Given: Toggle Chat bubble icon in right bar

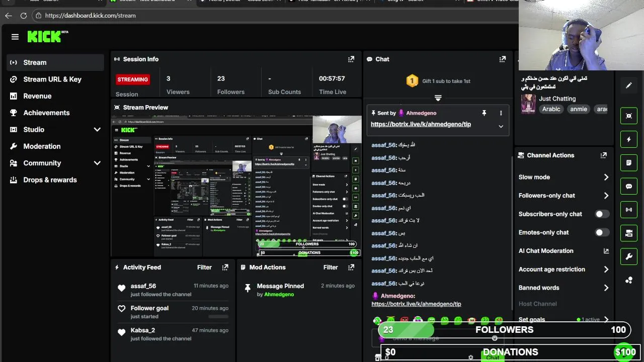Looking at the screenshot, I should point(629,186).
